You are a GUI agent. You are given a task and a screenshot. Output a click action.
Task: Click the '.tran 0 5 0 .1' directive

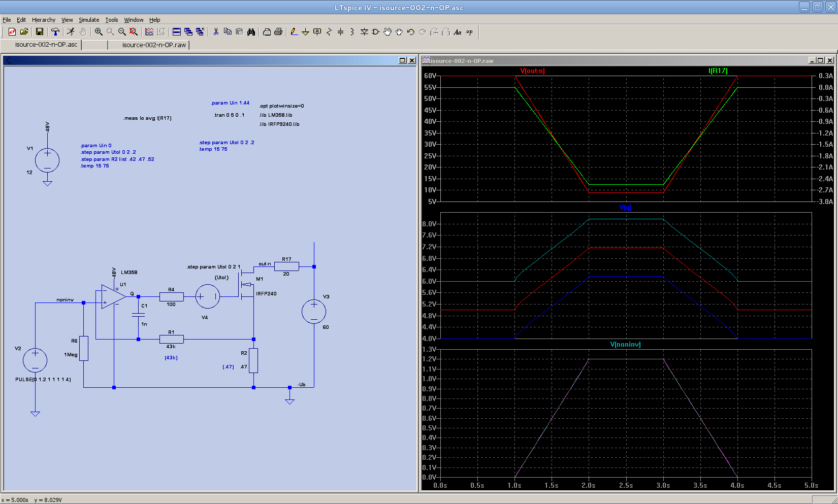tap(229, 115)
